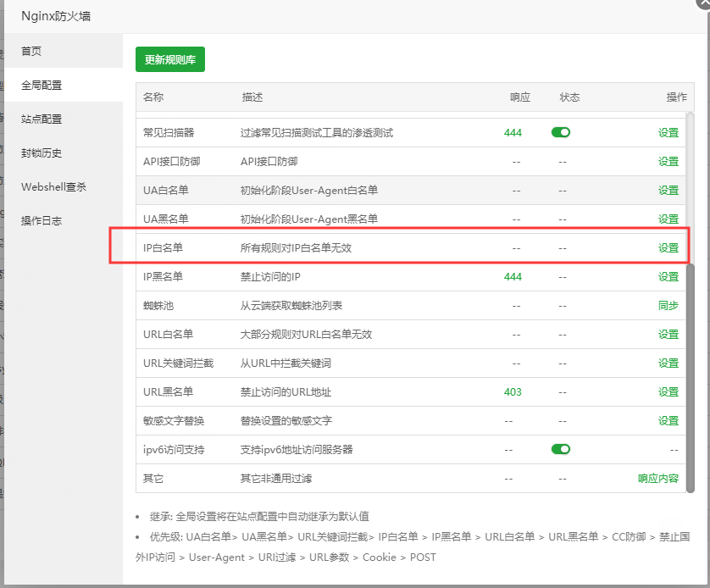Click the description 过滤常见扫描测试工具的渗透测试

(317, 133)
